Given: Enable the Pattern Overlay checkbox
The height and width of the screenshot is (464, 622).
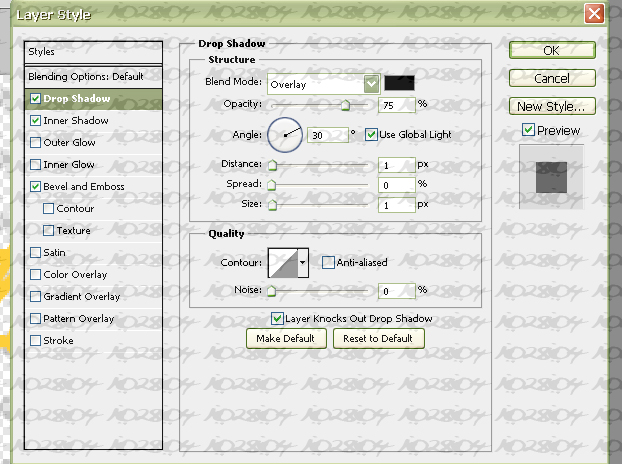Looking at the screenshot, I should (35, 318).
